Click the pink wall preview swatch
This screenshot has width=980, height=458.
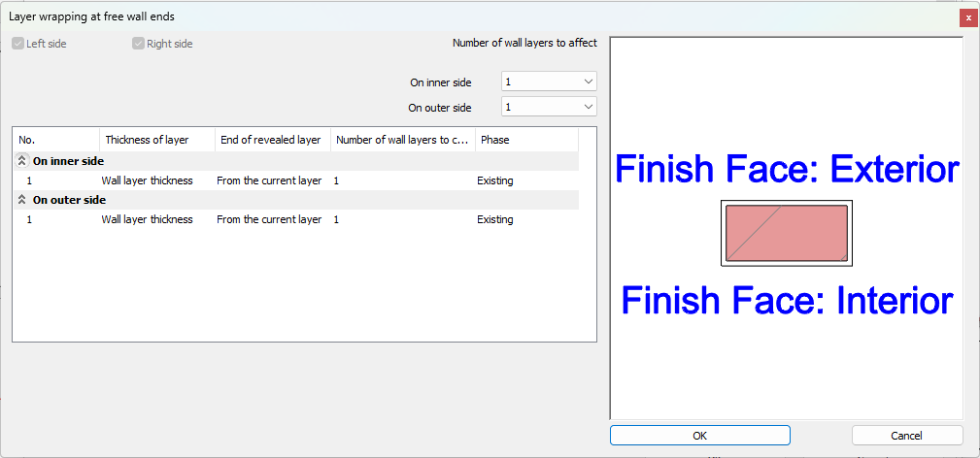pos(786,233)
